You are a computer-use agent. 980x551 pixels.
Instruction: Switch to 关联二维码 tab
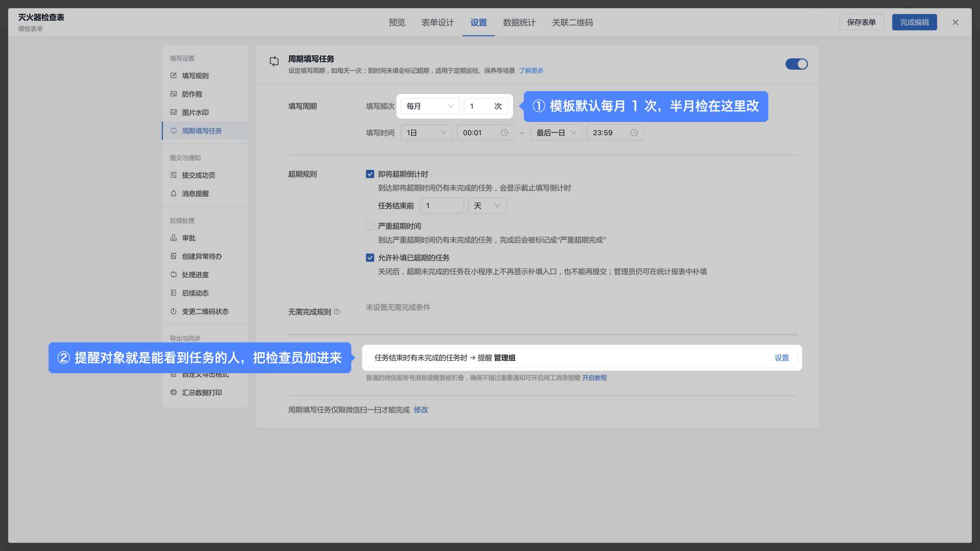coord(572,23)
